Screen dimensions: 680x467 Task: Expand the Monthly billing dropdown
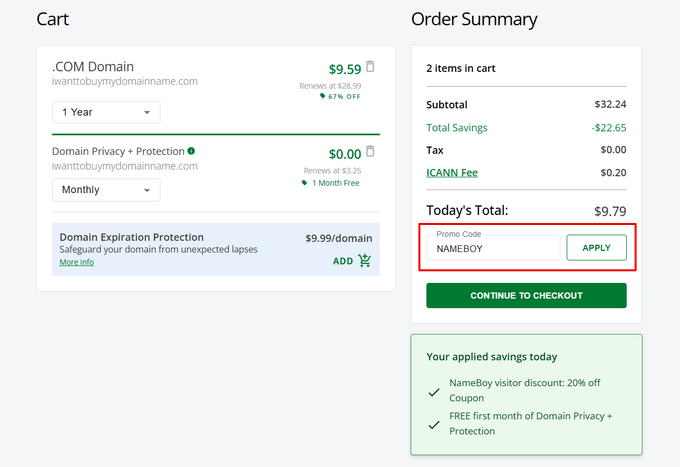point(106,189)
